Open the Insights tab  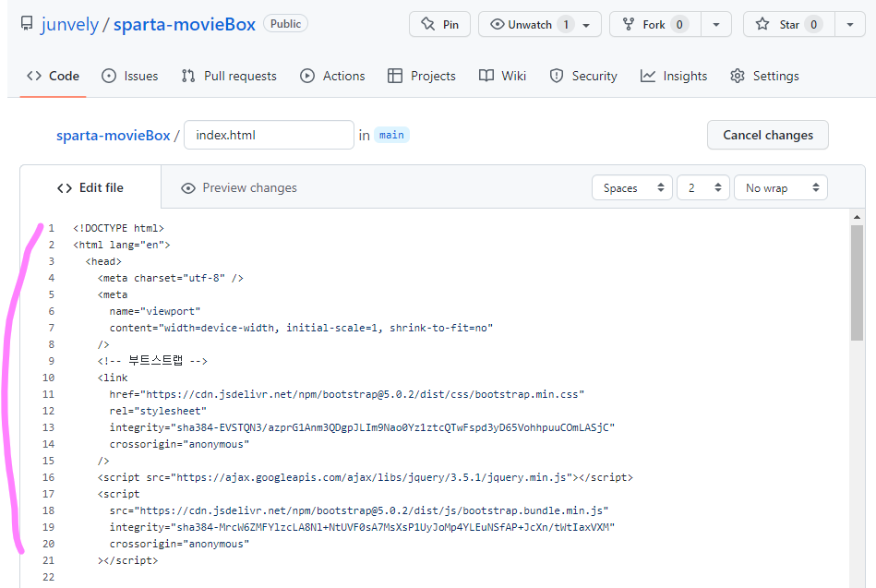pos(674,76)
